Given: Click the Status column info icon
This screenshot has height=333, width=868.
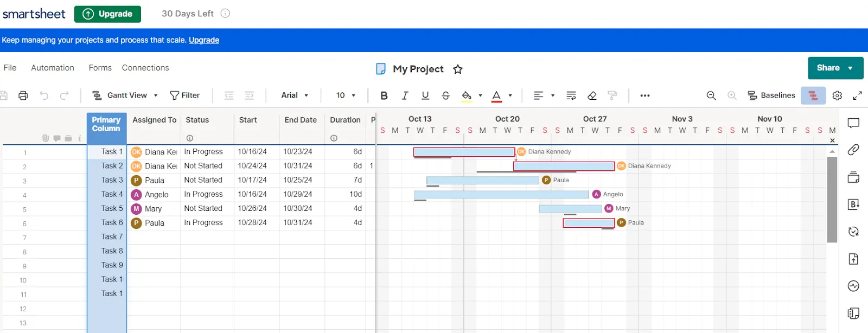Looking at the screenshot, I should (190, 138).
